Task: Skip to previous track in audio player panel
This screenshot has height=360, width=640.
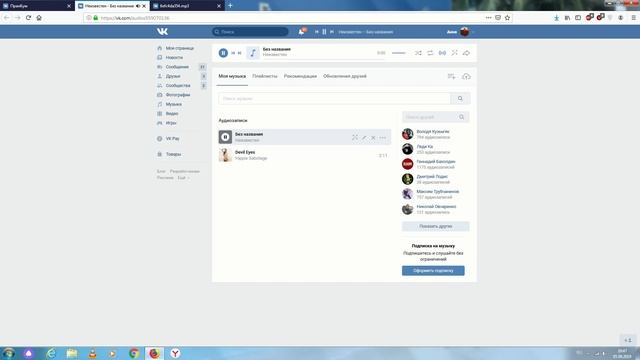Action: pyautogui.click(x=233, y=53)
